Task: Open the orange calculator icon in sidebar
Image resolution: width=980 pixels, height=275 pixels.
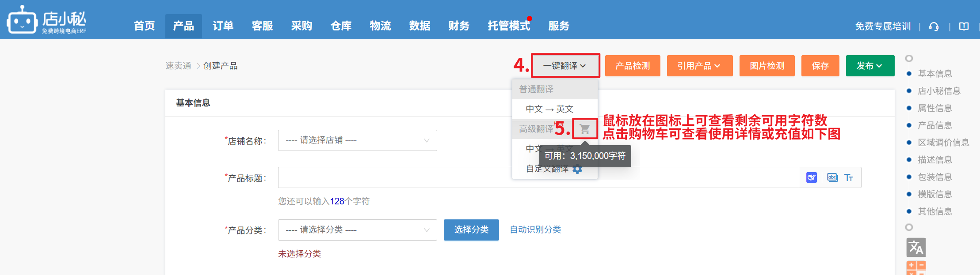Action: 916,268
